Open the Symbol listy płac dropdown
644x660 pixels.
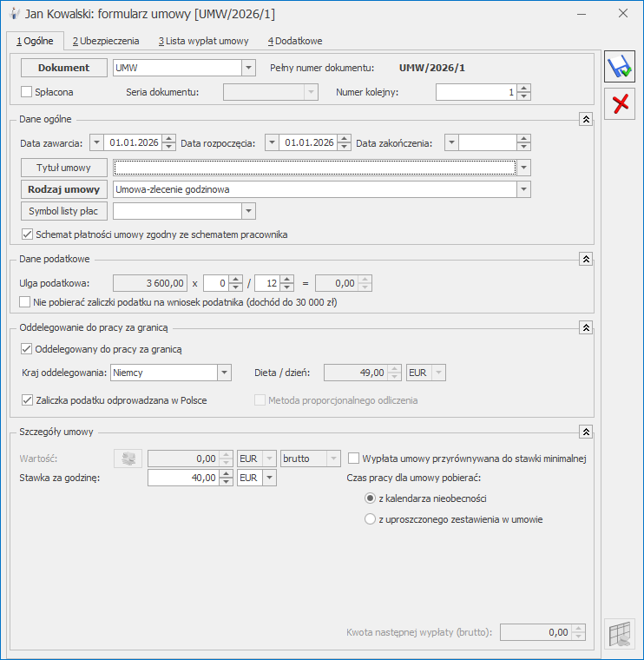pos(248,211)
